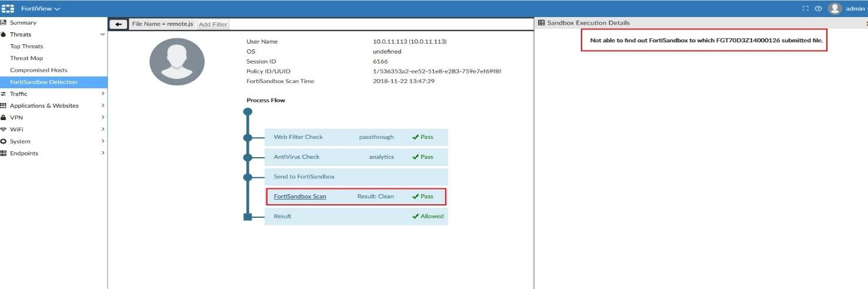The width and height of the screenshot is (868, 289).
Task: Click the fullscreen icon in top bar
Action: click(x=806, y=9)
